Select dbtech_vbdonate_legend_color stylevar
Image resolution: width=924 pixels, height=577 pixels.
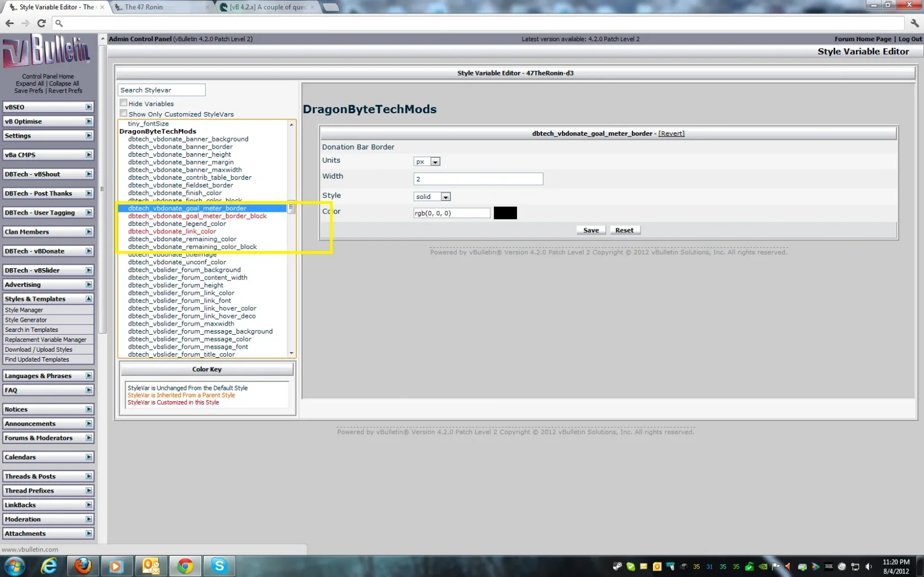177,224
